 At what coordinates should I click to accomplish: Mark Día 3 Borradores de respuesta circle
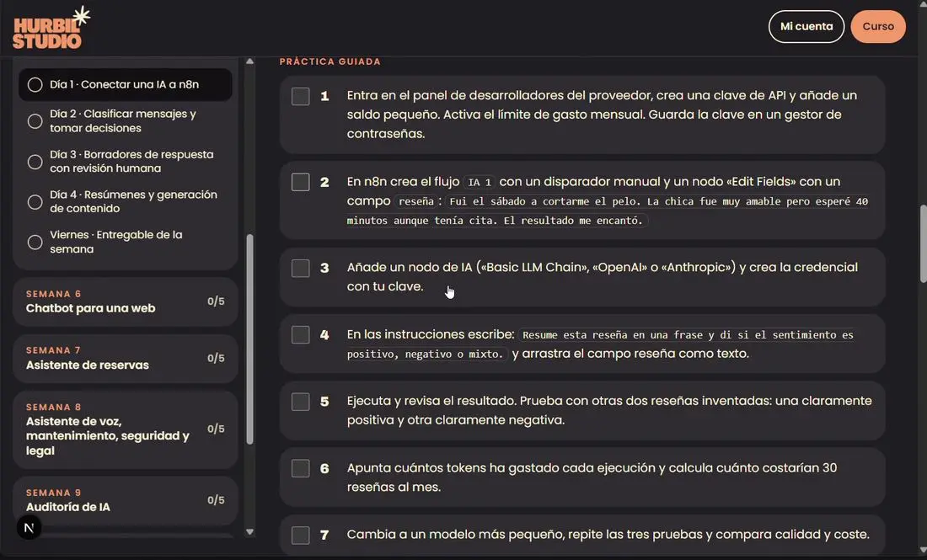click(35, 162)
